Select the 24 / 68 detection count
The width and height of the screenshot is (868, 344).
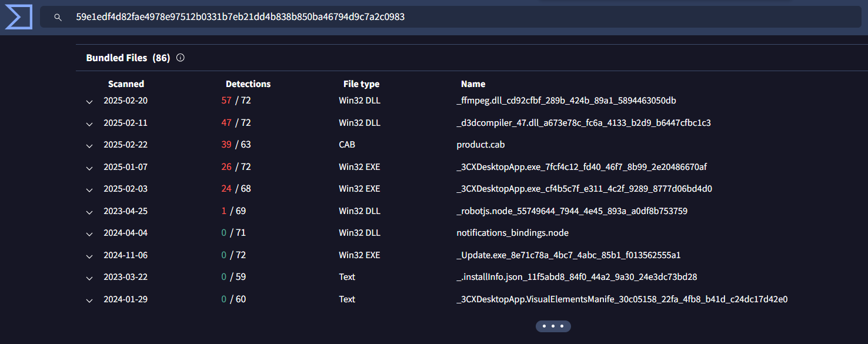click(x=236, y=189)
